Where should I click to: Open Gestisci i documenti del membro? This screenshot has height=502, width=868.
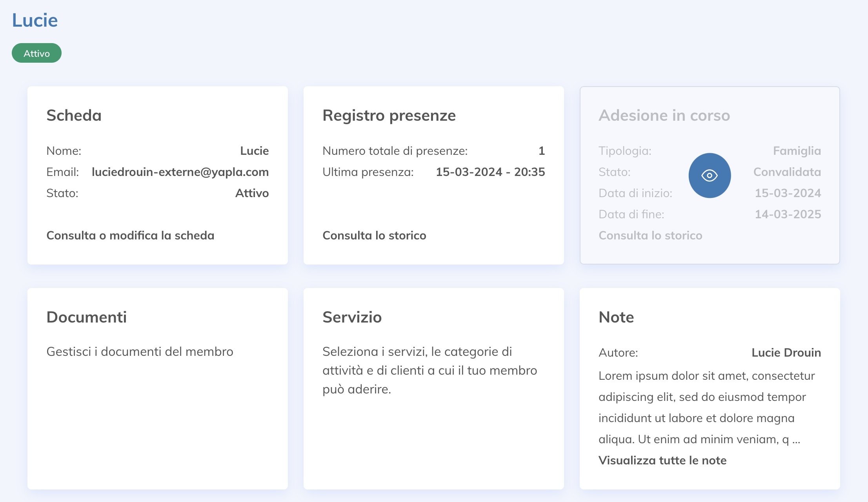coord(140,352)
